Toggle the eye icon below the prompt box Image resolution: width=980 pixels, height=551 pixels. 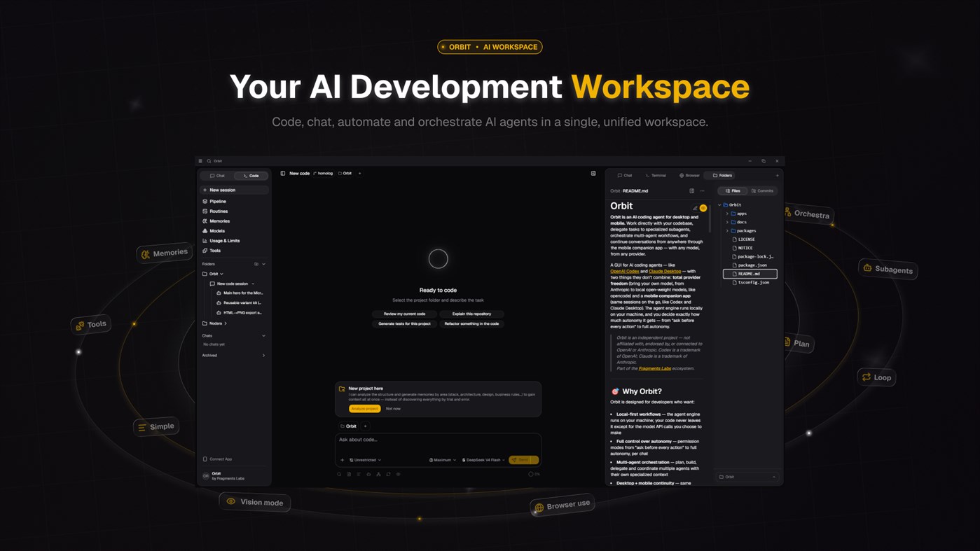coord(398,474)
